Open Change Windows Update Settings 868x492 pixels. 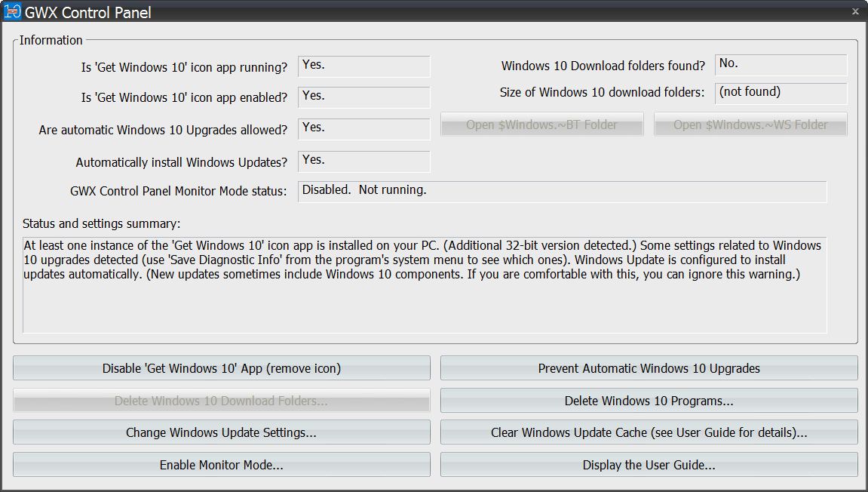[x=222, y=432]
